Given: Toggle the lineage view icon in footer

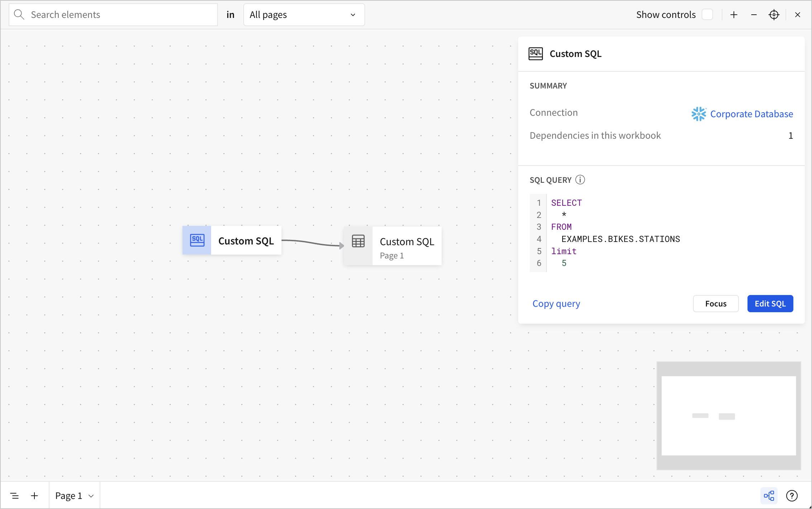Looking at the screenshot, I should tap(769, 496).
